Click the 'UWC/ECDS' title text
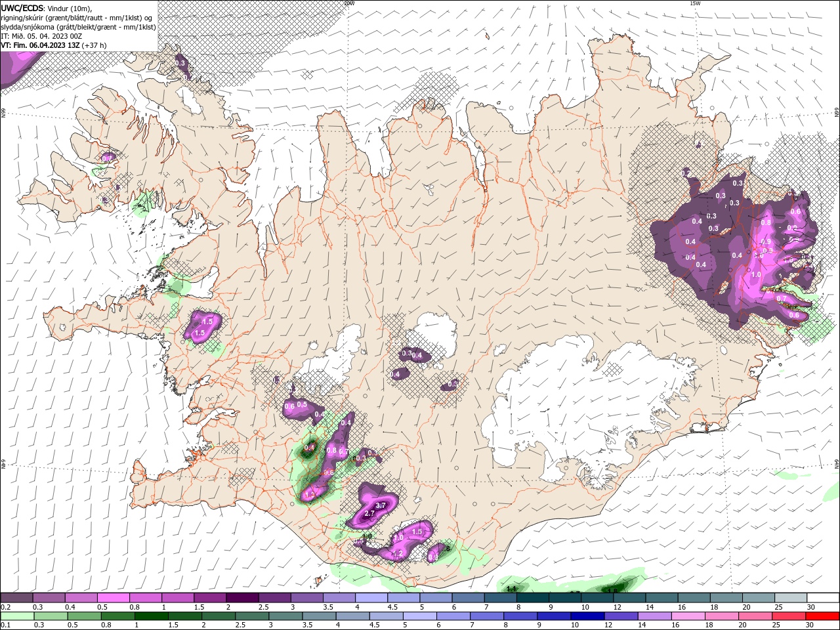Viewport: 840px width, 630px height. 22,8
